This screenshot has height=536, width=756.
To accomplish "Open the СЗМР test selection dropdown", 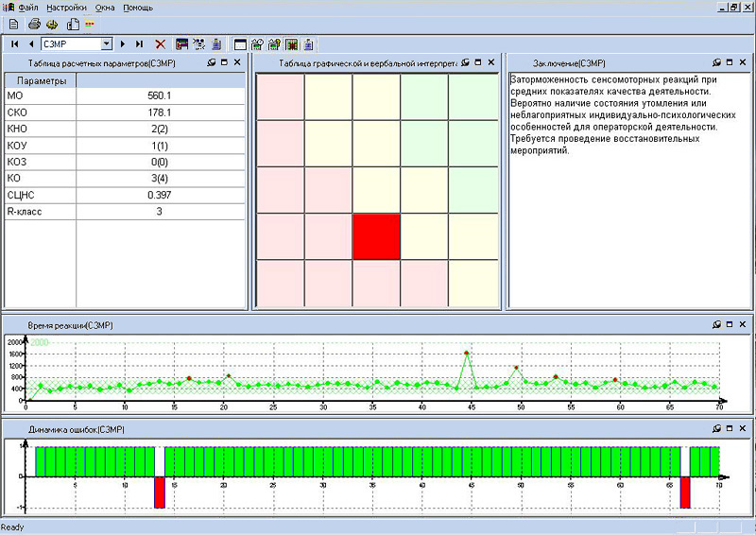I will coord(107,43).
